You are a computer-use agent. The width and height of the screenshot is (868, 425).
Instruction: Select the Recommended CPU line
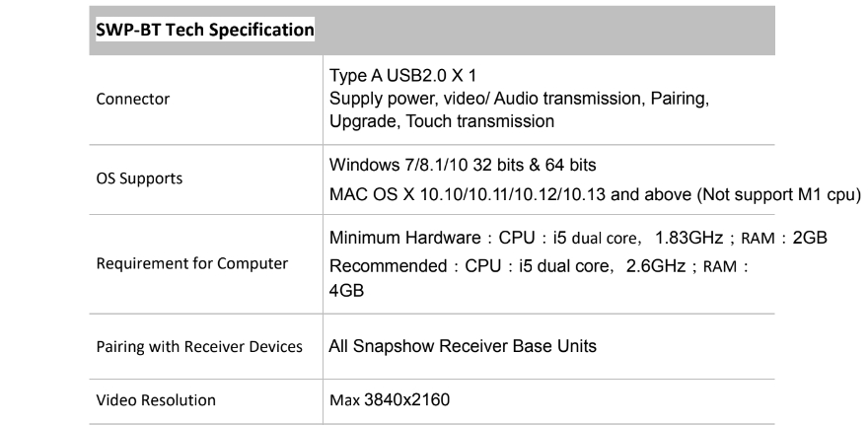539,266
